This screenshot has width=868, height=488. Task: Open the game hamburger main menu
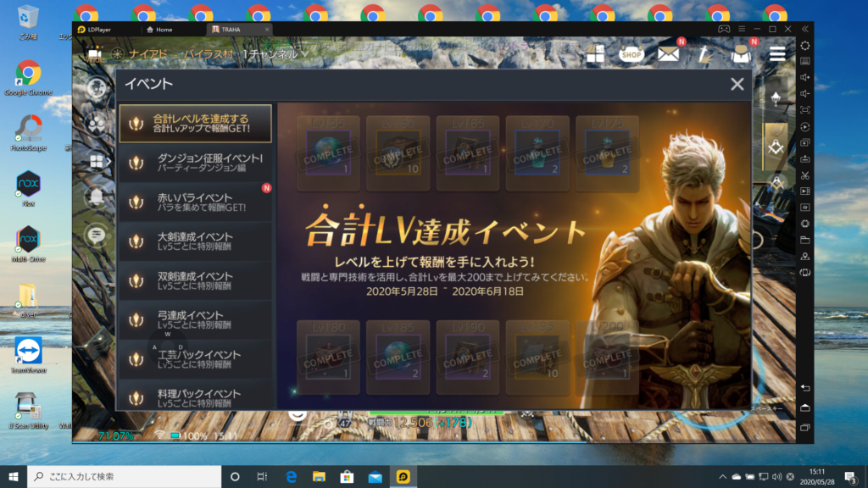[776, 54]
